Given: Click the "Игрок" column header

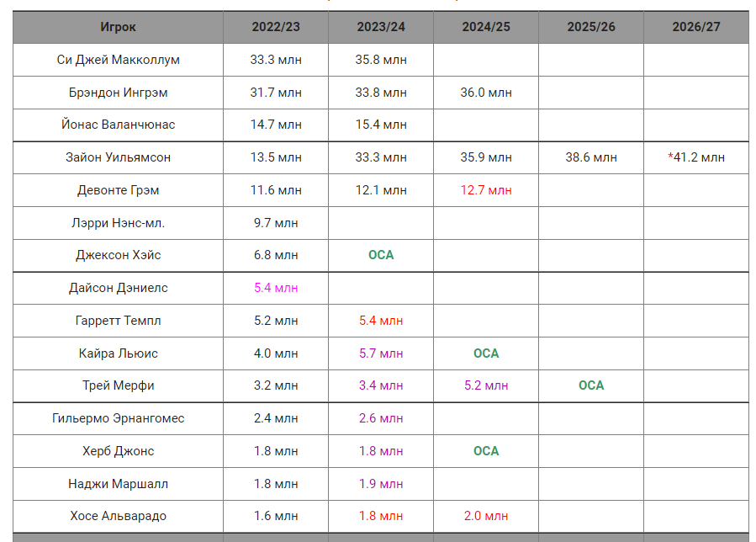Looking at the screenshot, I should (x=118, y=27).
